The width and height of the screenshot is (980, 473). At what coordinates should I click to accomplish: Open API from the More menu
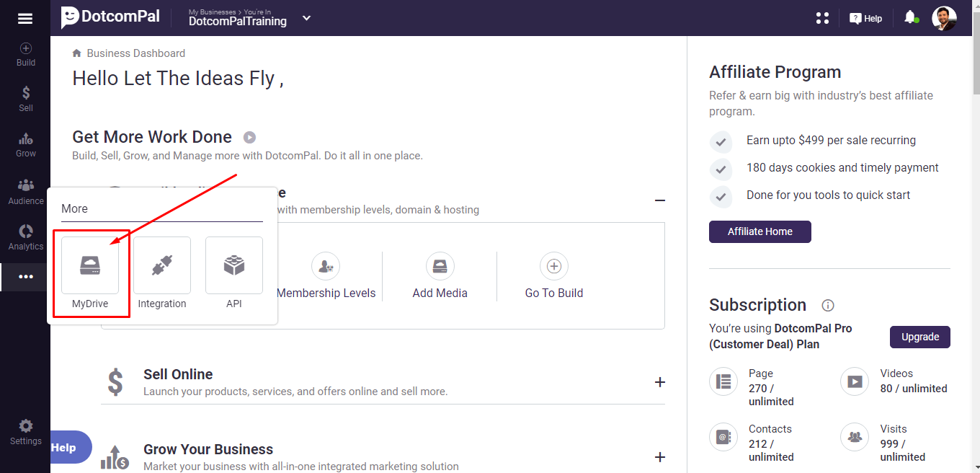[234, 274]
